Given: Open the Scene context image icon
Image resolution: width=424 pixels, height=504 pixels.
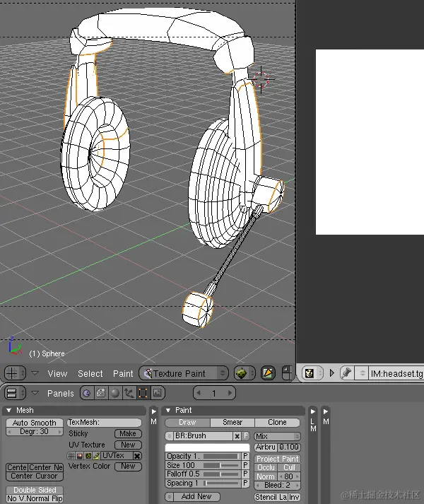Looking at the screenshot, I should pos(157,393).
